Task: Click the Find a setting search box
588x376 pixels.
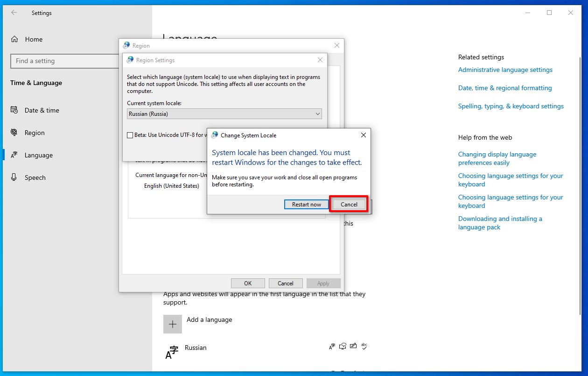Action: (x=64, y=61)
